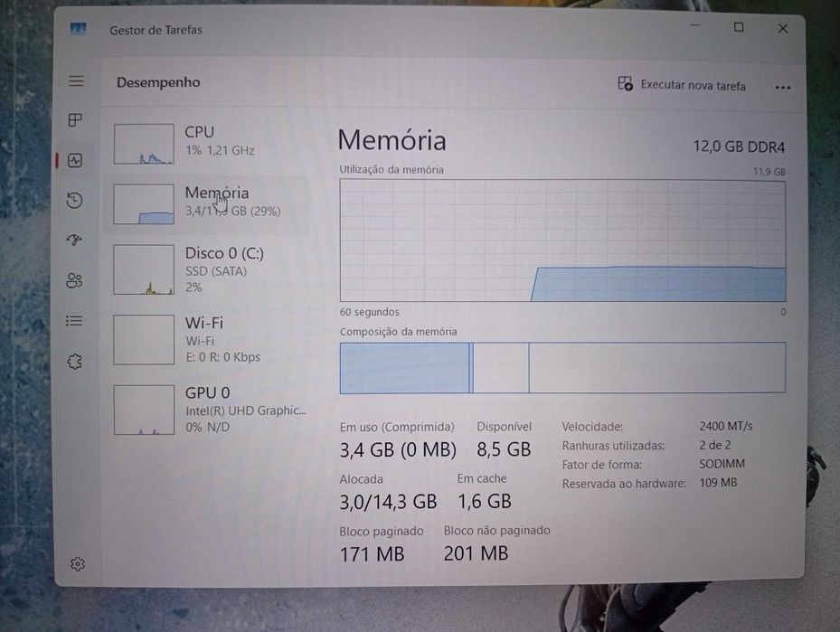The width and height of the screenshot is (840, 632).
Task: Open the Services puzzle icon
Action: [74, 362]
